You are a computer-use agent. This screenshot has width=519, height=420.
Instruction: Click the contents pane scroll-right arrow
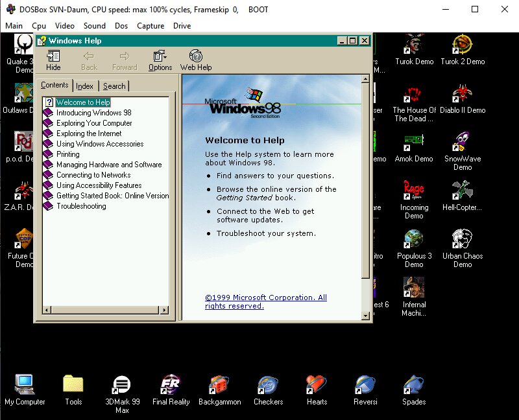[164, 310]
